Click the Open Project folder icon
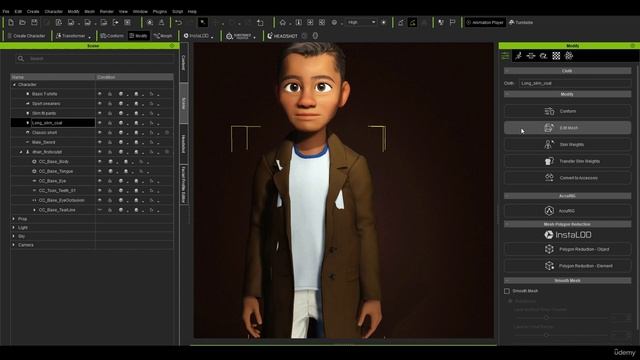The image size is (640, 360). 22,22
